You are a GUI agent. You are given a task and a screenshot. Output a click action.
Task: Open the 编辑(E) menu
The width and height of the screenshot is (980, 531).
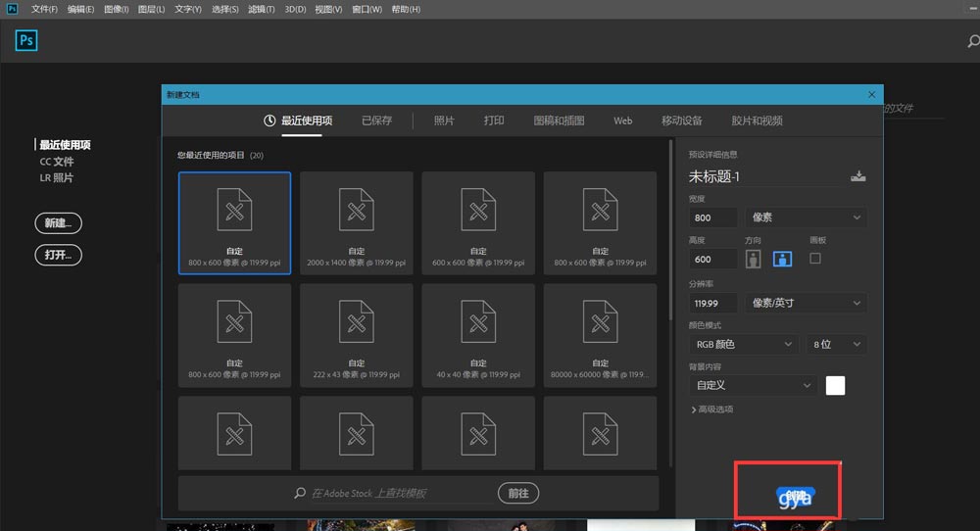80,10
